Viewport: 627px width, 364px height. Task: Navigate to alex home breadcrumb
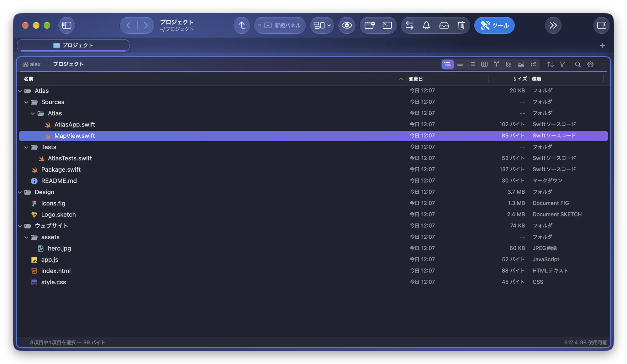[32, 64]
